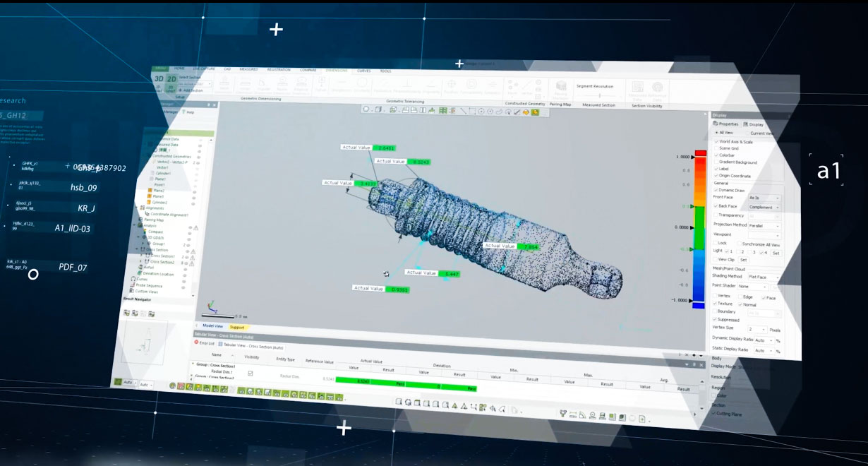The width and height of the screenshot is (868, 466).
Task: Open the Front Face dropdown
Action: 765,198
